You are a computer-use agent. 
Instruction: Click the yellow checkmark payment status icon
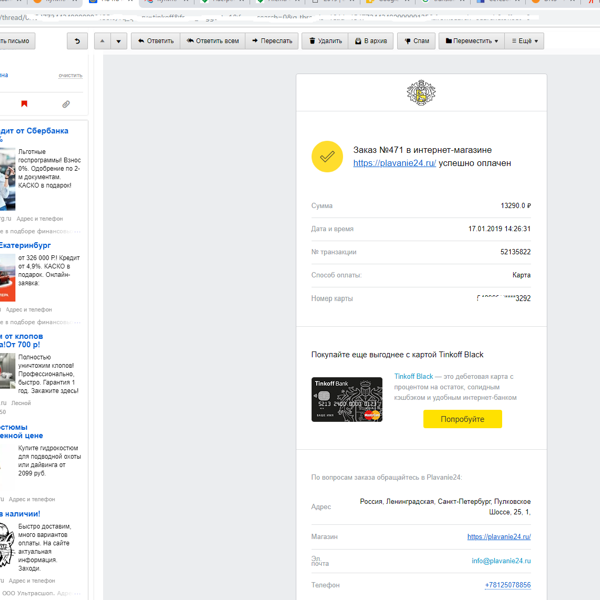pos(327,157)
